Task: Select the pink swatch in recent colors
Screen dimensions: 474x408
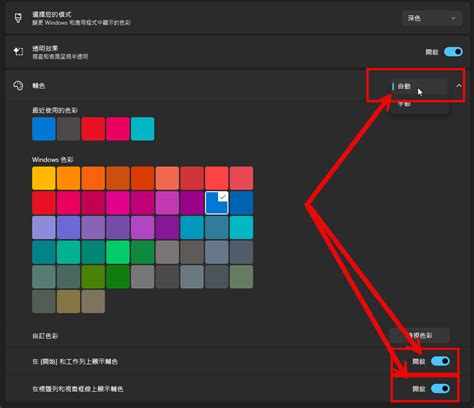Action: (118, 129)
